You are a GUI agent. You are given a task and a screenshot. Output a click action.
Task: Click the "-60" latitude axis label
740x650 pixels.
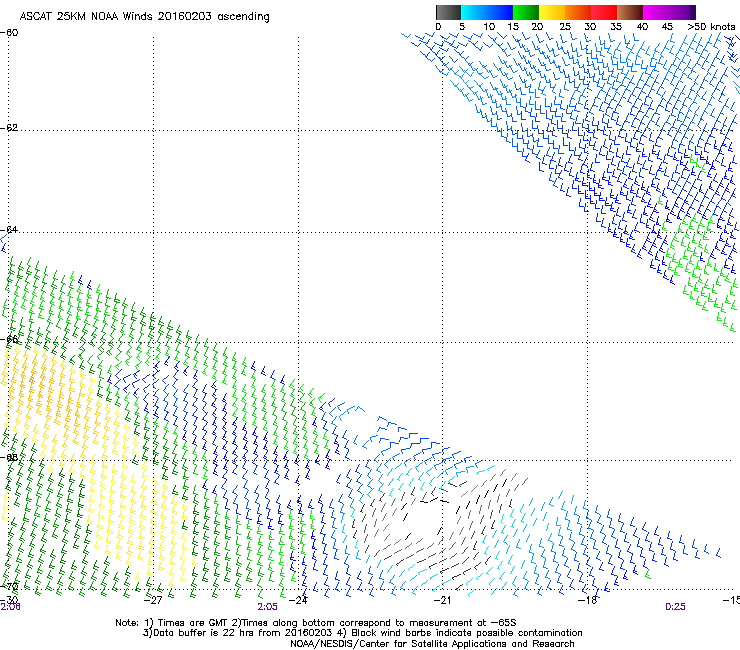click(9, 33)
